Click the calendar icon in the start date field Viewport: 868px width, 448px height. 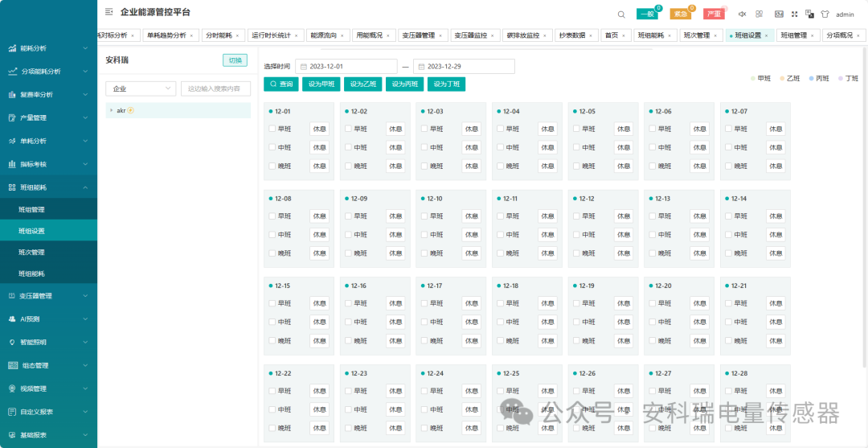tap(303, 67)
